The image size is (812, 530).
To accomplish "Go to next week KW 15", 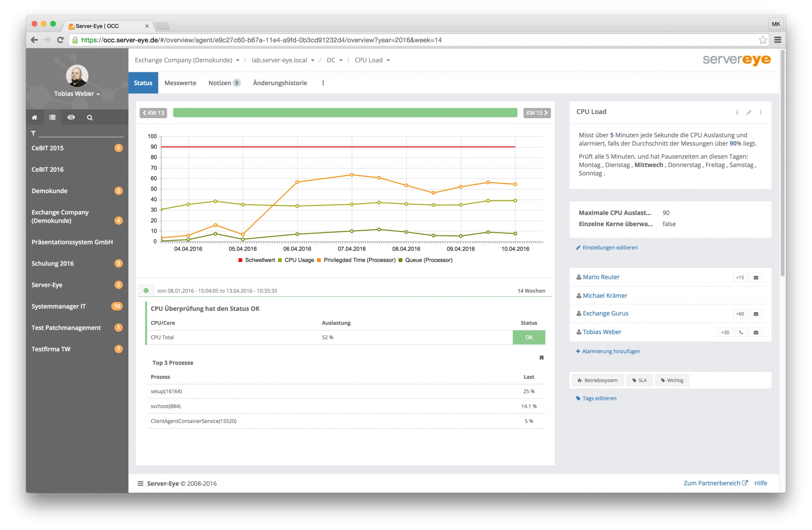I will click(537, 113).
